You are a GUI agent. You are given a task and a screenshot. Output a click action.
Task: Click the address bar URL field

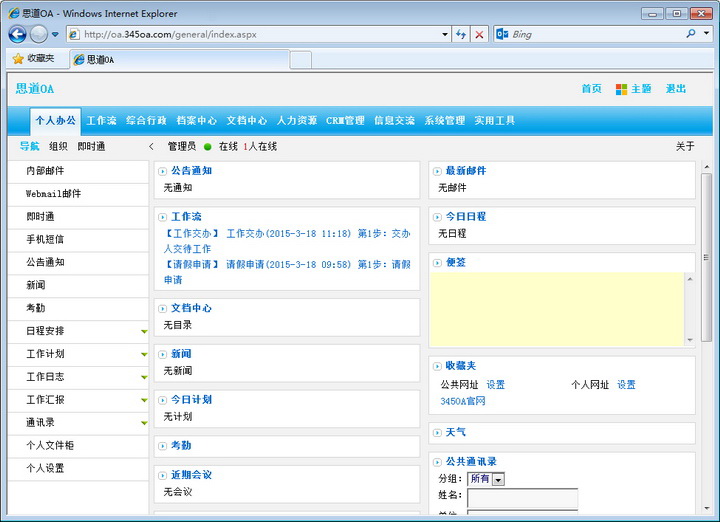tap(253, 34)
